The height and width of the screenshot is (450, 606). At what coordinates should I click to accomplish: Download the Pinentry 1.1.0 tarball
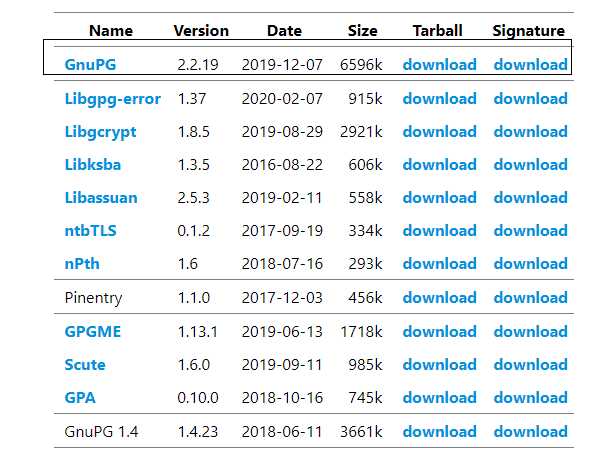[439, 298]
